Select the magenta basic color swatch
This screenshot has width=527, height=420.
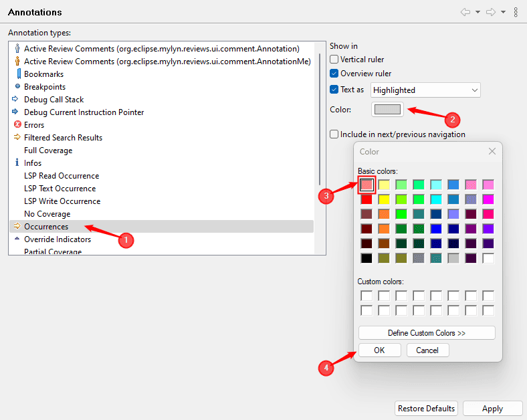[488, 199]
